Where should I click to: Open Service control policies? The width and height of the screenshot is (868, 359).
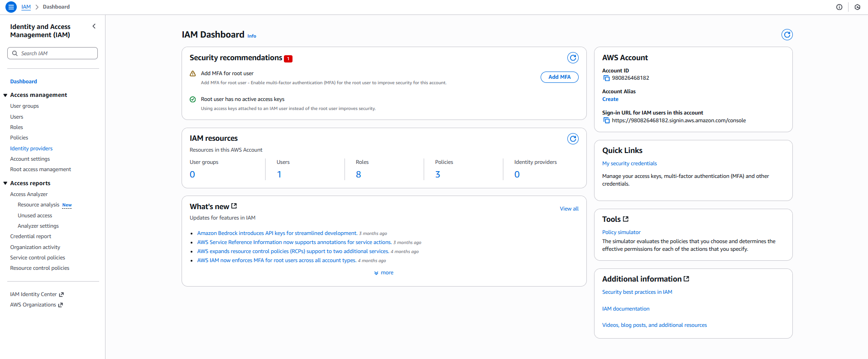point(38,258)
